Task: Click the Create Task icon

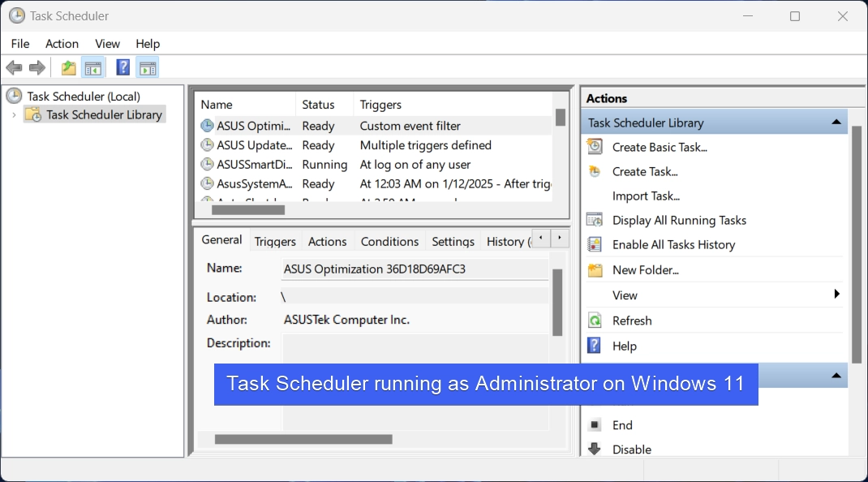Action: [x=595, y=171]
